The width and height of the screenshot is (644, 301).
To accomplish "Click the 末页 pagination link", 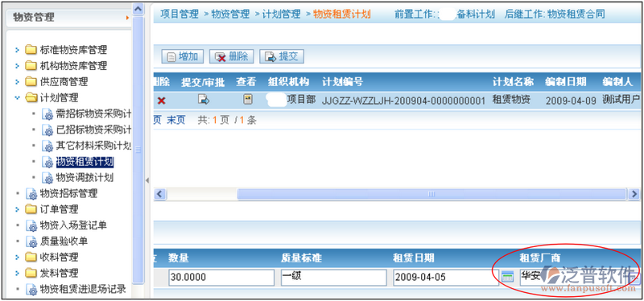I will tap(175, 120).
